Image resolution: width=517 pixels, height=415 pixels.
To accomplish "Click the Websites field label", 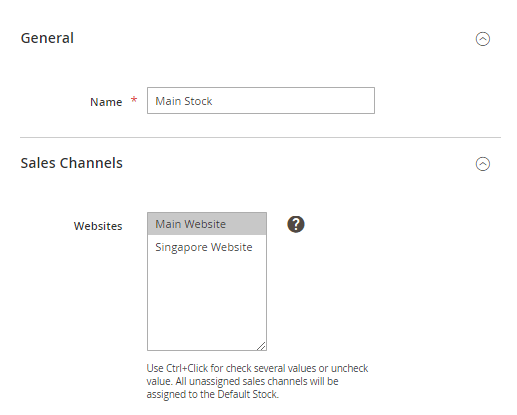I will point(98,226).
